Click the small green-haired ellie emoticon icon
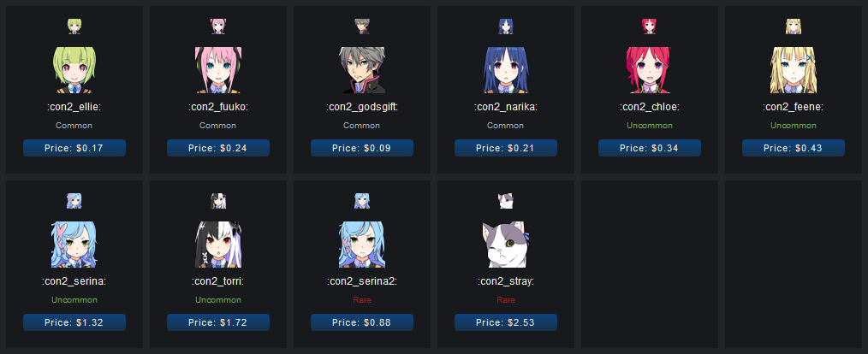The width and height of the screenshot is (868, 354). (74, 26)
